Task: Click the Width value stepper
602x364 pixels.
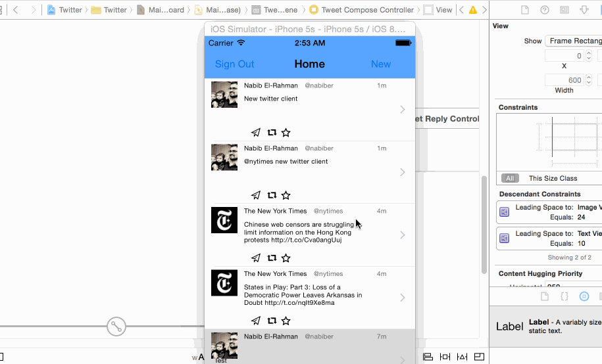Action: [x=589, y=80]
